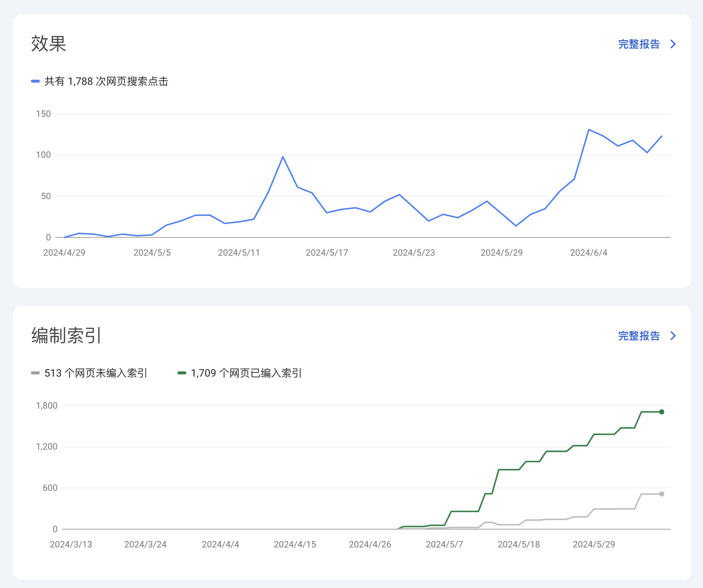Image resolution: width=703 pixels, height=588 pixels.
Task: Click the 2024/5/17 date label on the 效果 chart
Action: (327, 253)
